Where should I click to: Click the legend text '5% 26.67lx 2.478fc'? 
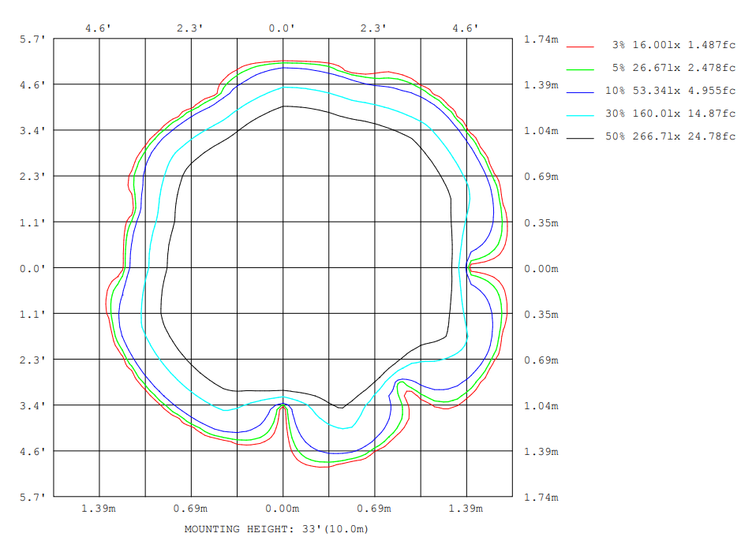(x=674, y=68)
